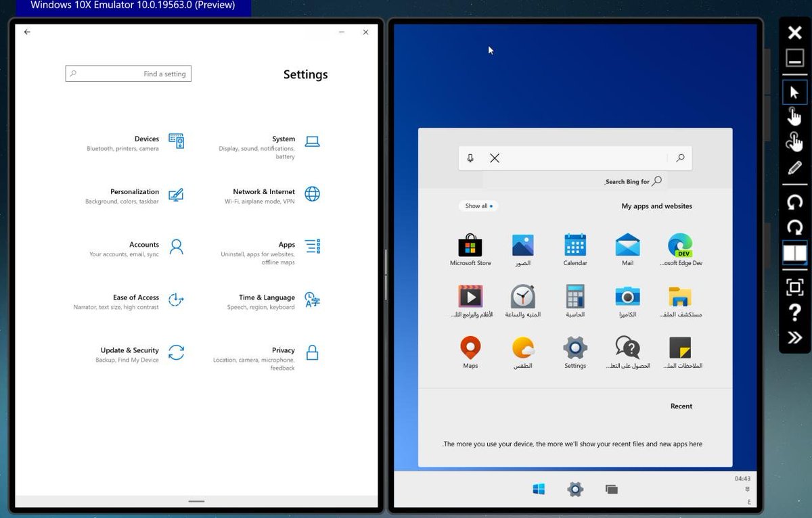Click the My apps and websites heading
This screenshot has width=812, height=518.
[656, 206]
